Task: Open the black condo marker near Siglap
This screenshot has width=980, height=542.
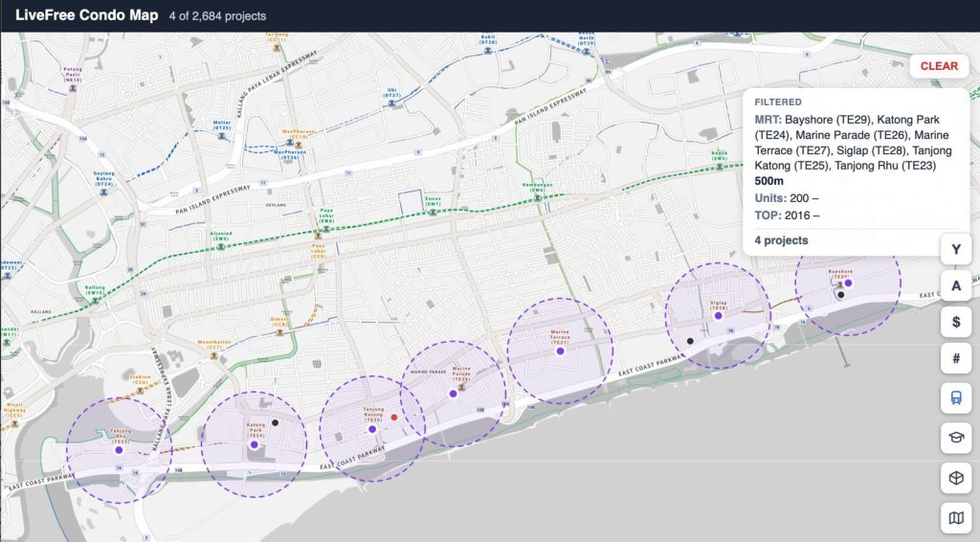Action: [x=690, y=341]
